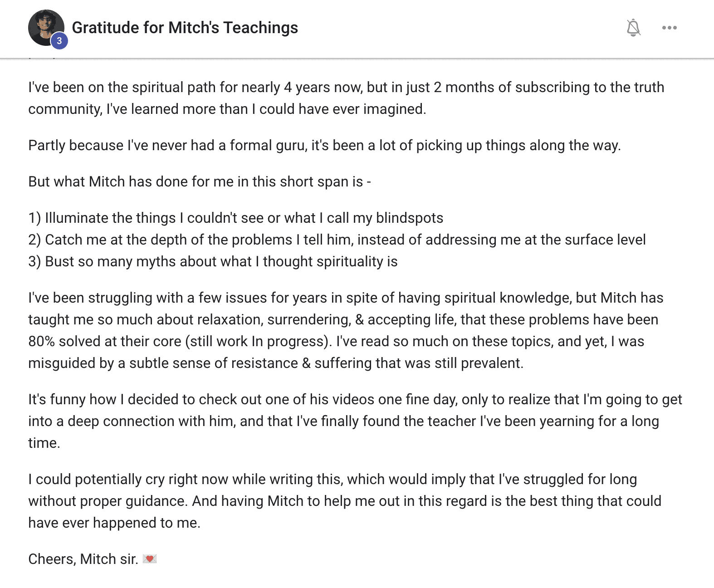Click the love letter emoji after 'Cheers'
The width and height of the screenshot is (714, 588).
point(149,559)
